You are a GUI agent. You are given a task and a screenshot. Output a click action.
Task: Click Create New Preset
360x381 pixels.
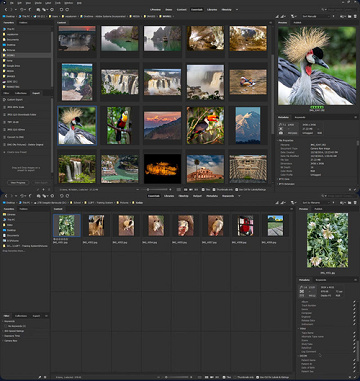click(17, 152)
